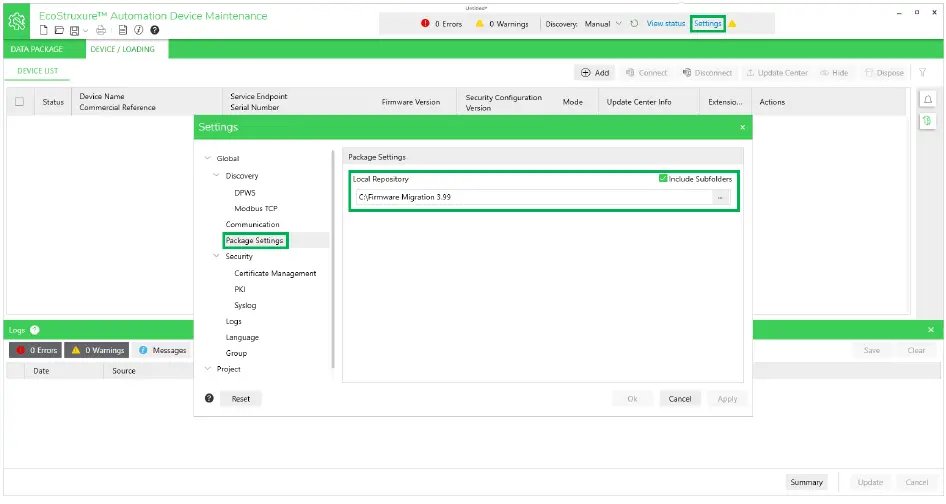Collapse the Security tree node
Image resolution: width=946 pixels, height=504 pixels.
[216, 257]
